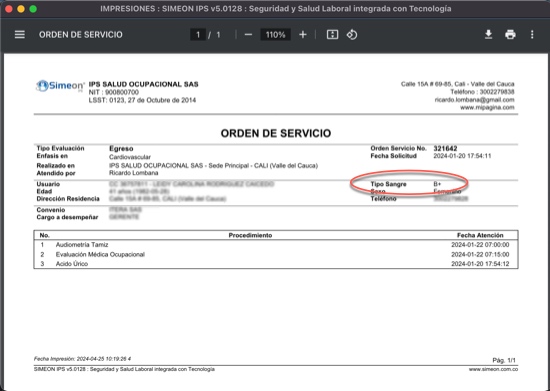The image size is (550, 391).
Task: Click the B+ blood type value
Action: (437, 184)
